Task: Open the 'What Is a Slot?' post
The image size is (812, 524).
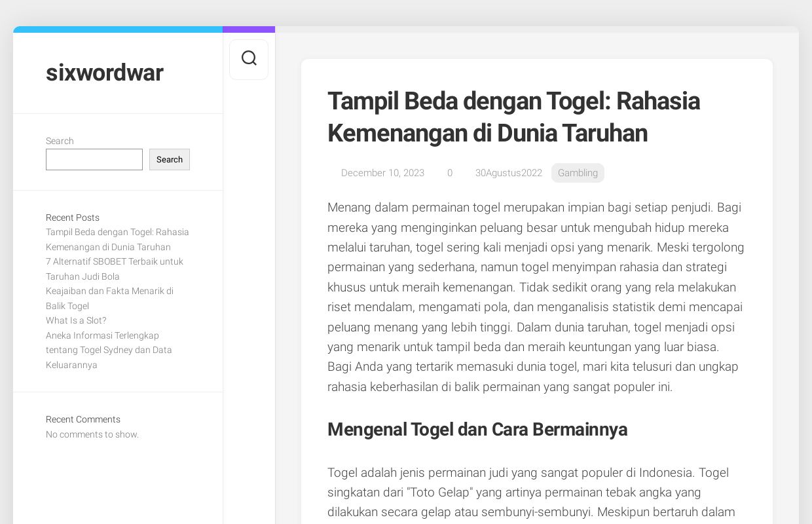Action: tap(76, 320)
